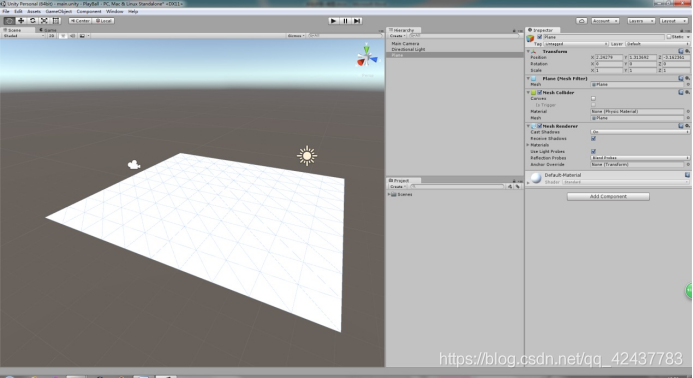Screen dimensions: 693x378
Task: Open the File menu
Action: click(x=6, y=11)
